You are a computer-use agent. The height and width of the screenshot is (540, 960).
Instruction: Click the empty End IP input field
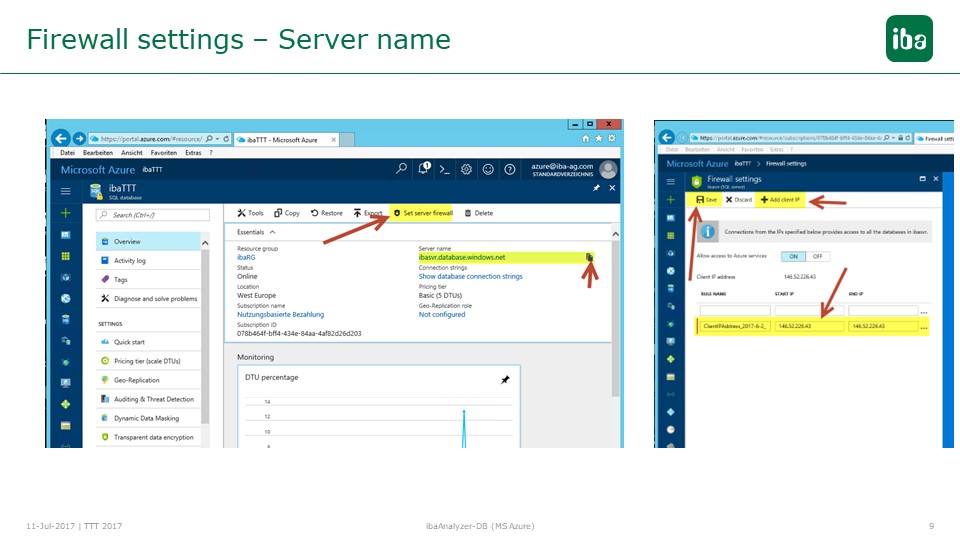[x=883, y=310]
